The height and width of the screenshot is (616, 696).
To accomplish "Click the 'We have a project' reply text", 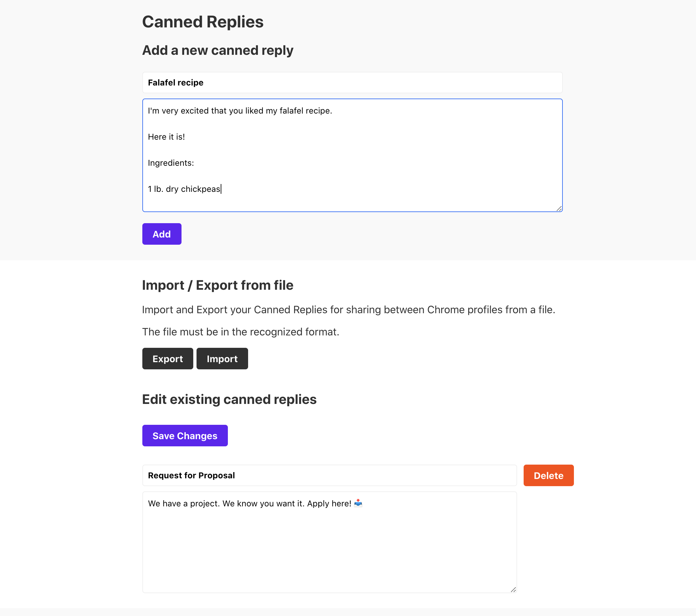I will point(249,504).
